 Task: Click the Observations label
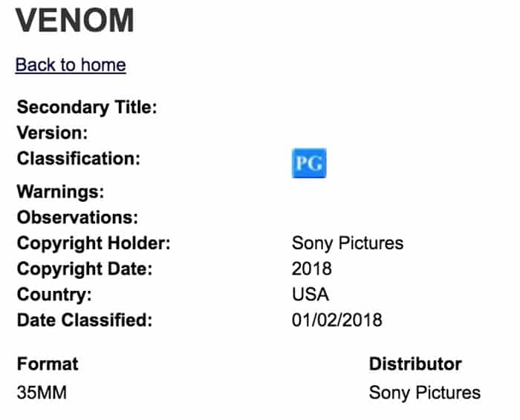tap(78, 218)
